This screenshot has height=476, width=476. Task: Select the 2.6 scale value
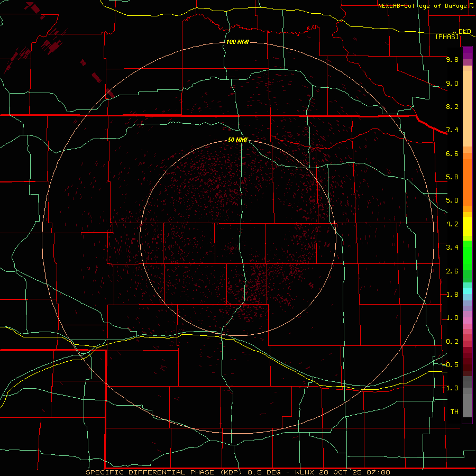(452, 271)
